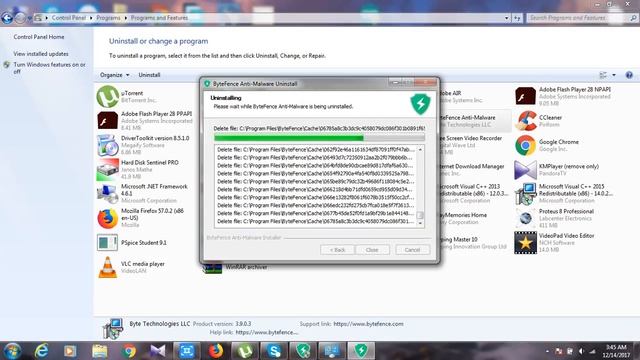
Task: Expand the view options dropdown arrow
Action: click(x=614, y=75)
